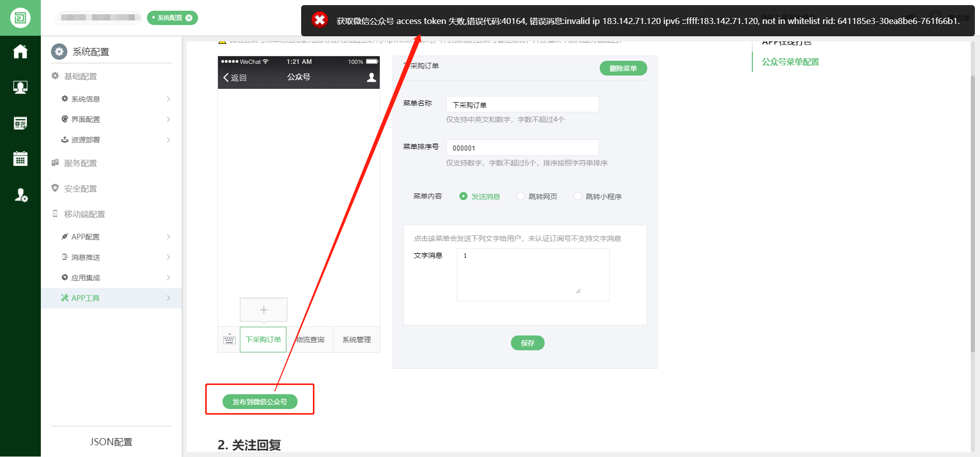Select the 系统管理 menu tab in phone
This screenshot has height=457, width=980.
[357, 340]
